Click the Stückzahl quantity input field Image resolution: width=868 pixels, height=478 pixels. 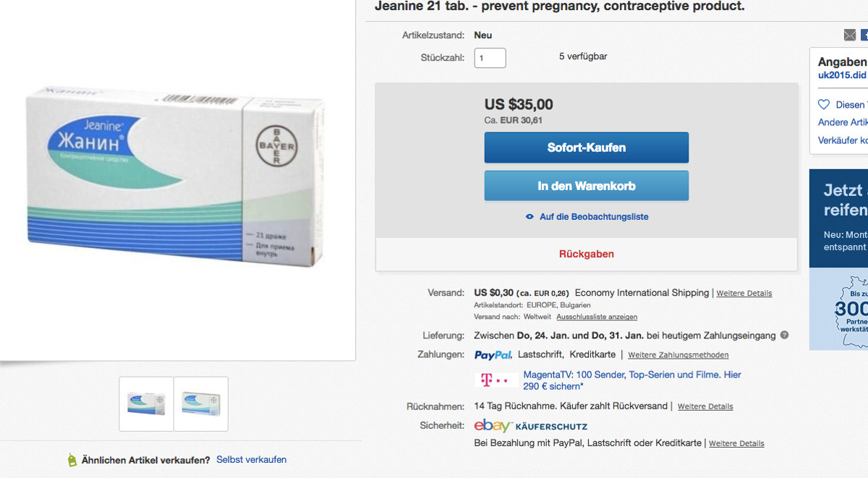[490, 58]
